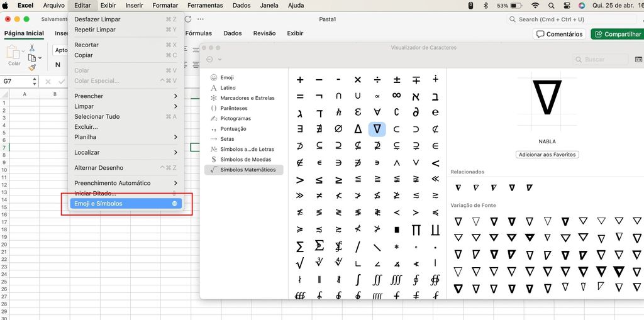Select the Símbolos Matemáticos category
This screenshot has height=320, width=644.
243,170
